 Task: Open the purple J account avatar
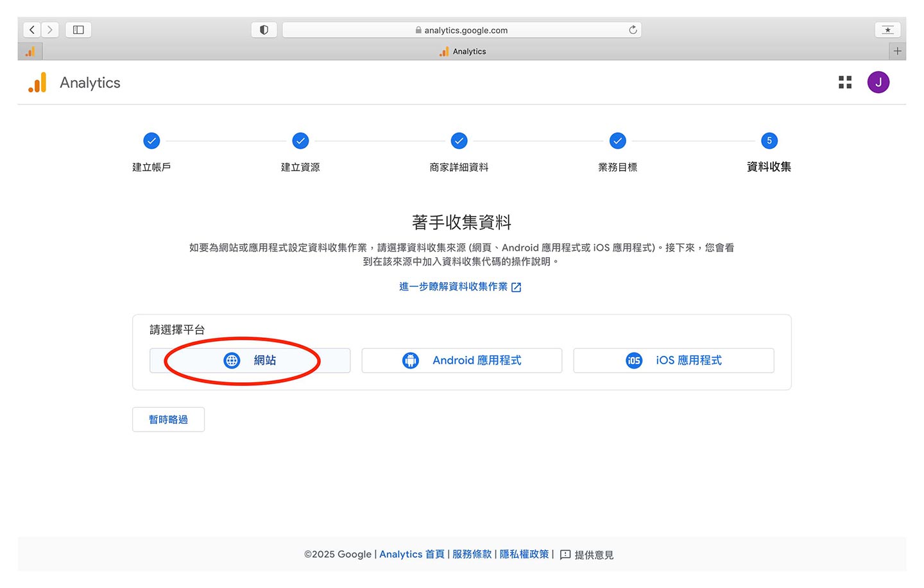click(878, 82)
